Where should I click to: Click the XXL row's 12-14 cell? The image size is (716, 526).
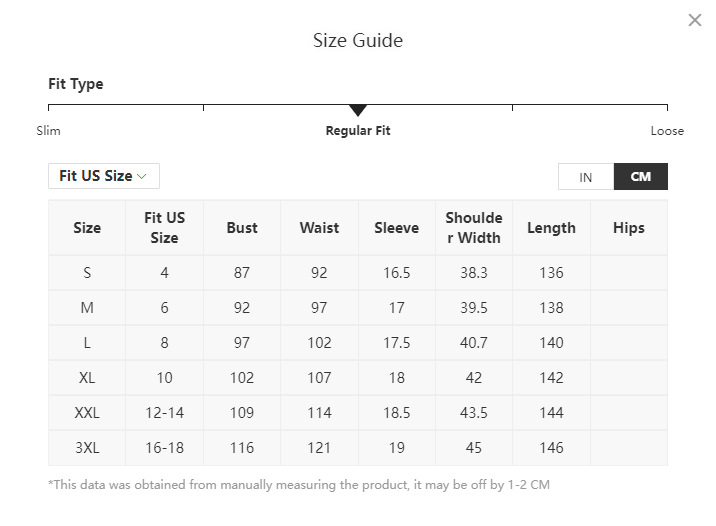(x=164, y=413)
